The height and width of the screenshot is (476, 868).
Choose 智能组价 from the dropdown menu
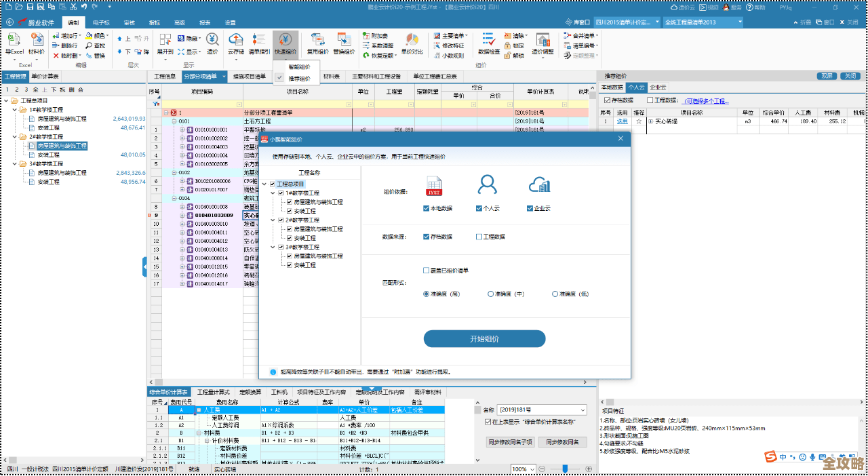point(299,66)
